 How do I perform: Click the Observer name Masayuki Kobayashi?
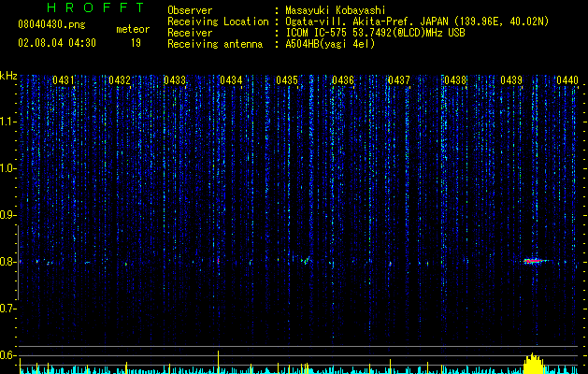(x=336, y=10)
